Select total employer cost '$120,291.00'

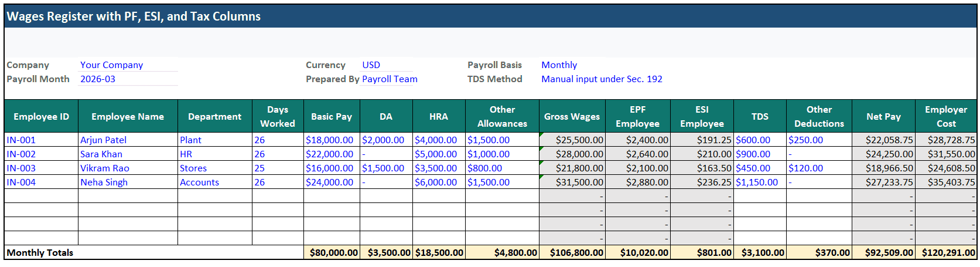(946, 252)
